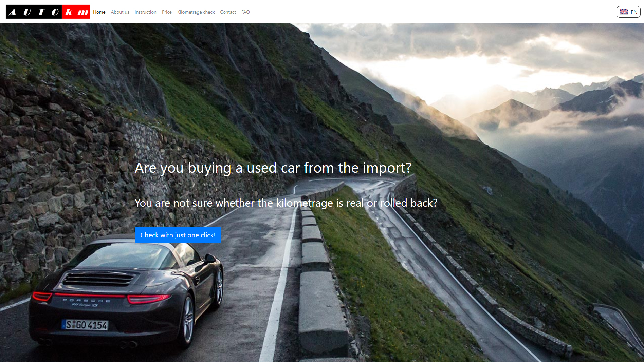Select the Price navigation link
Viewport: 644px width, 362px height.
tap(167, 12)
